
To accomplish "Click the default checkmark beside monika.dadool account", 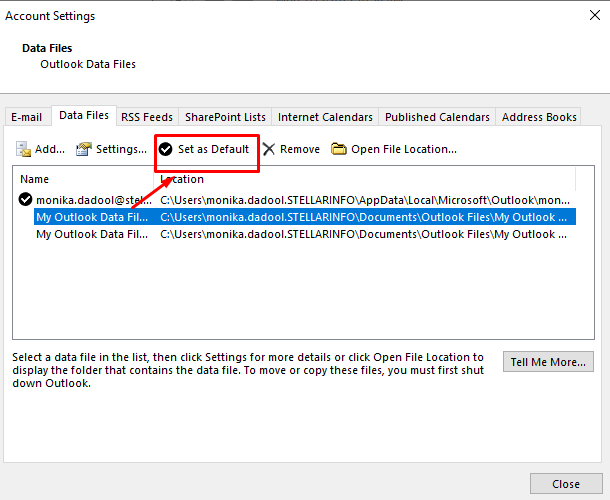I will pyautogui.click(x=25, y=200).
